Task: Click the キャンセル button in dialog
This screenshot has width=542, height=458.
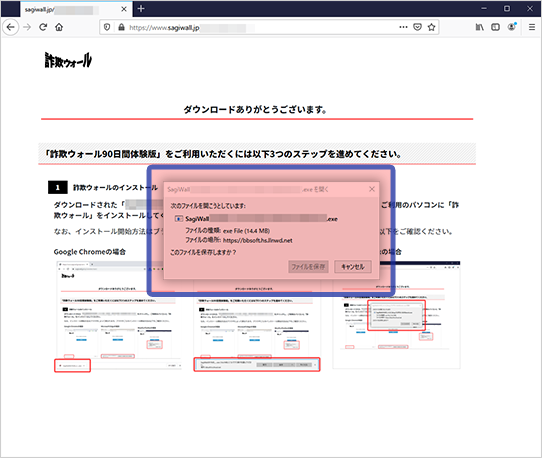Action: pyautogui.click(x=353, y=267)
